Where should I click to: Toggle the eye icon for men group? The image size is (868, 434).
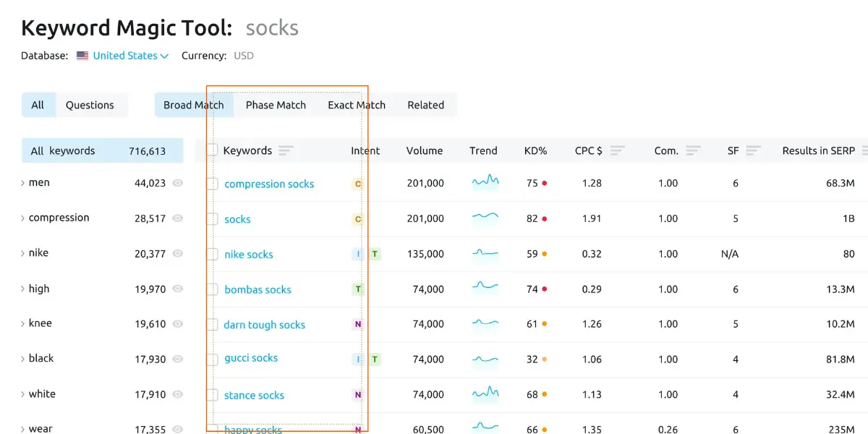click(x=177, y=183)
